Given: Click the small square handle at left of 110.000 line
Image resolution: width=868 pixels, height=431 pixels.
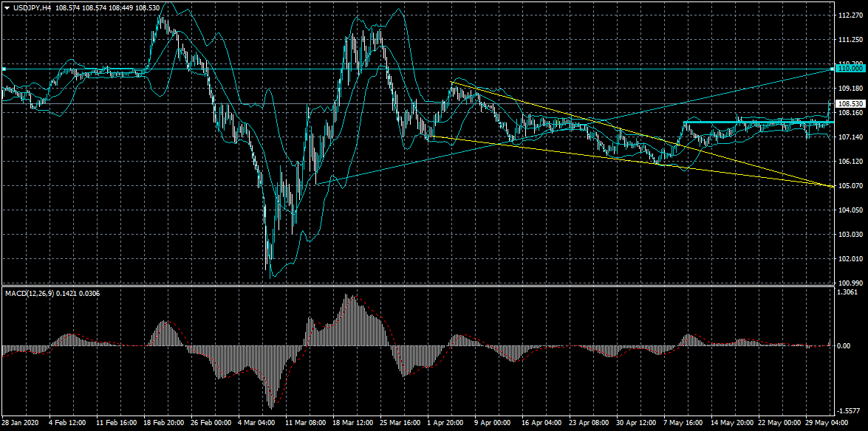Looking at the screenshot, I should (x=3, y=69).
